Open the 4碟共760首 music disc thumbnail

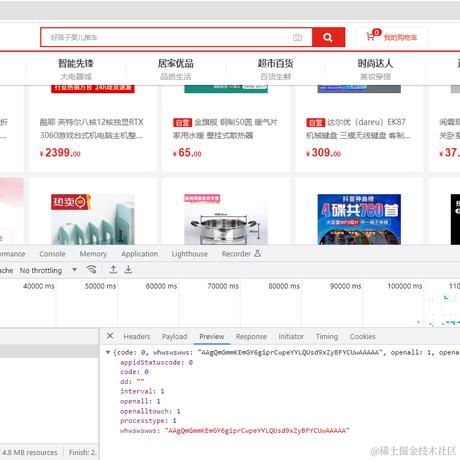tap(359, 219)
